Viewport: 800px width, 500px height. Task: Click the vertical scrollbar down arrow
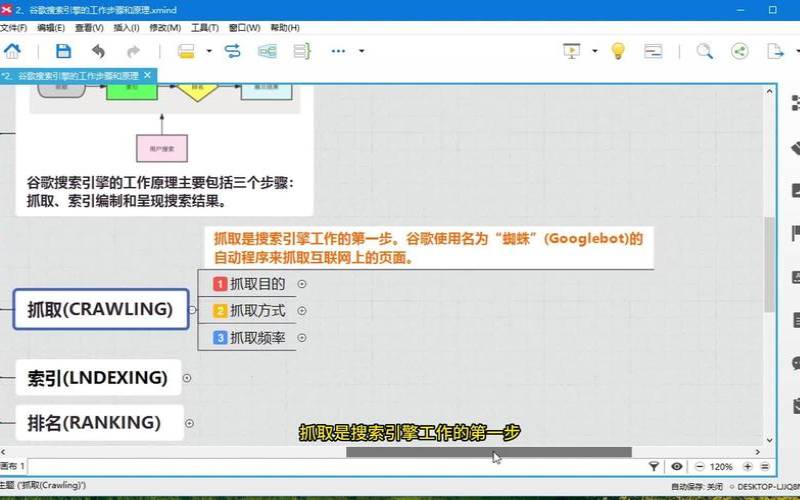[769, 440]
